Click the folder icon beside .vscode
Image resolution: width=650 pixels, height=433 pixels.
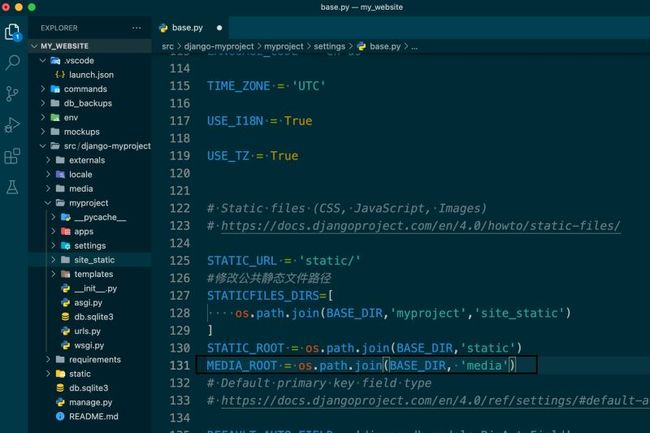(x=55, y=60)
